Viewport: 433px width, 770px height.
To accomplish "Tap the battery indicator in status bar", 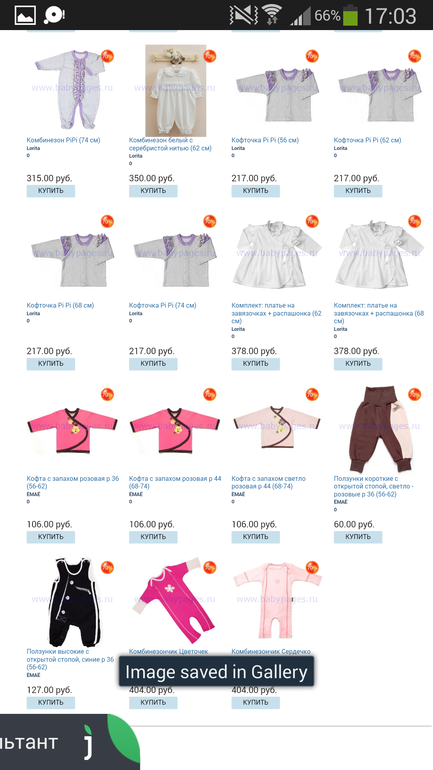I will 351,15.
